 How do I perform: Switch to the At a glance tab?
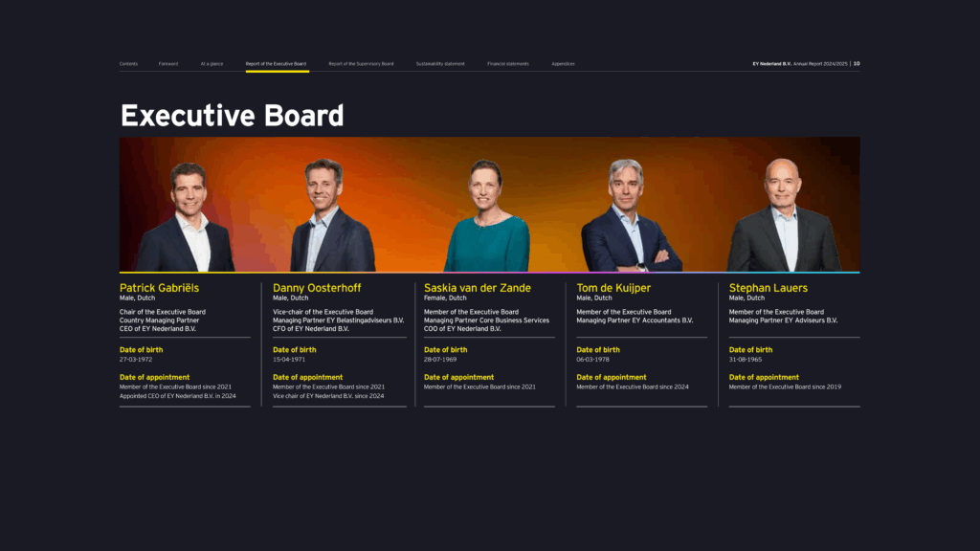click(x=212, y=64)
